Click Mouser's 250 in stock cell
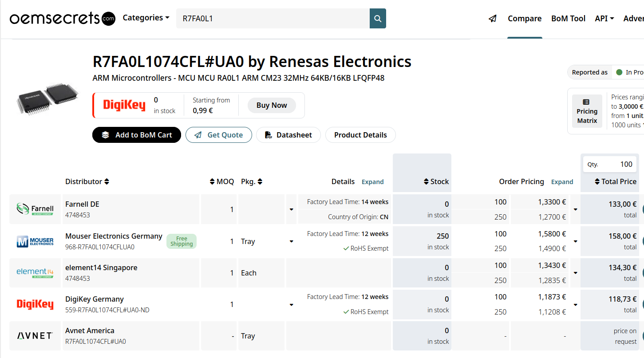Screen dimensions: 644x358 pyautogui.click(x=422, y=241)
